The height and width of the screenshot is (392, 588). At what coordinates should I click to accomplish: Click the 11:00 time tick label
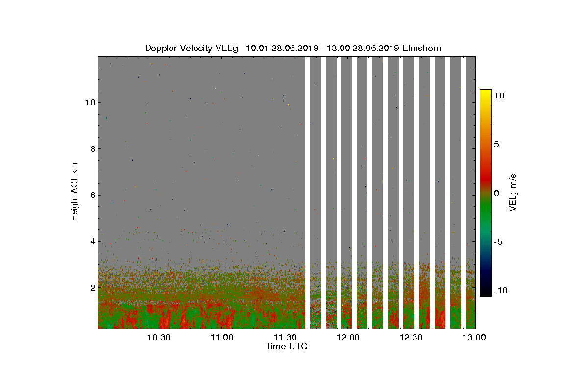tap(222, 337)
